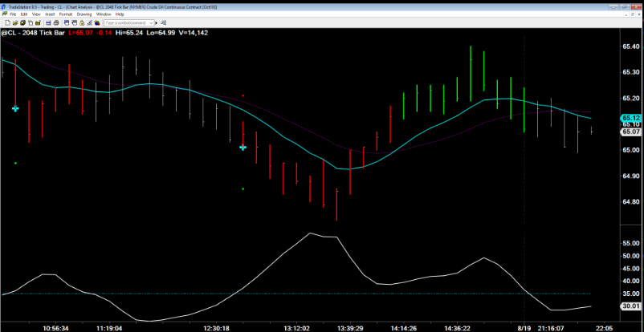This screenshot has height=332, width=644.
Task: Open the Window menu
Action: [104, 14]
